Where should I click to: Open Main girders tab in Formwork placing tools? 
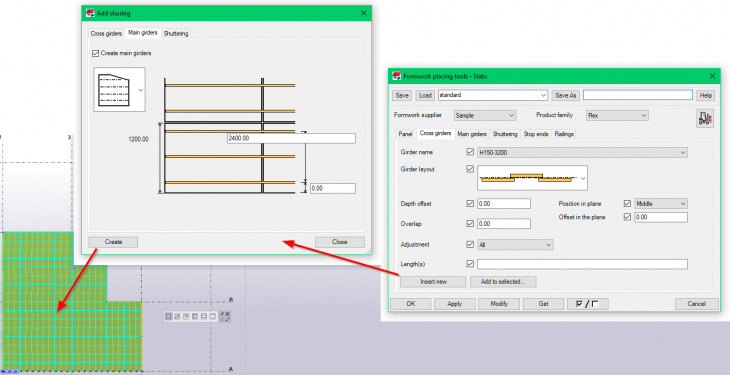(472, 134)
